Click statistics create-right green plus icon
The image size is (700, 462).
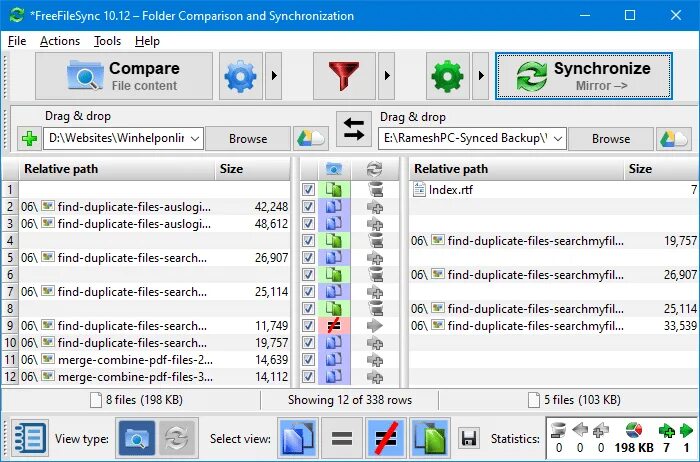667,430
